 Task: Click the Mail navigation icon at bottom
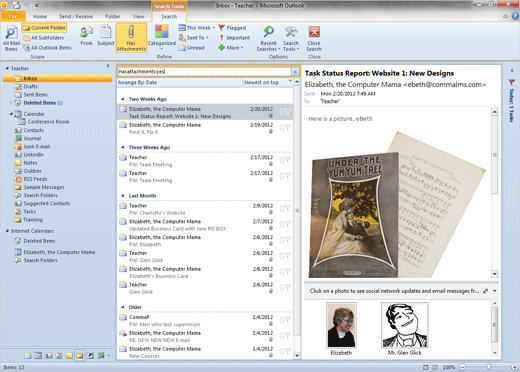coord(28,356)
